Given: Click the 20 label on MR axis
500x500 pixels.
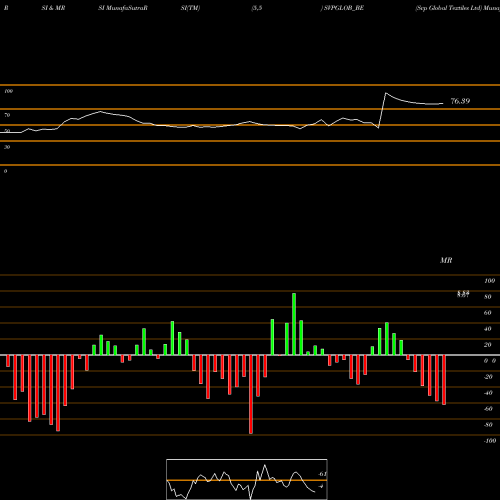Looking at the screenshot, I should (x=488, y=345).
